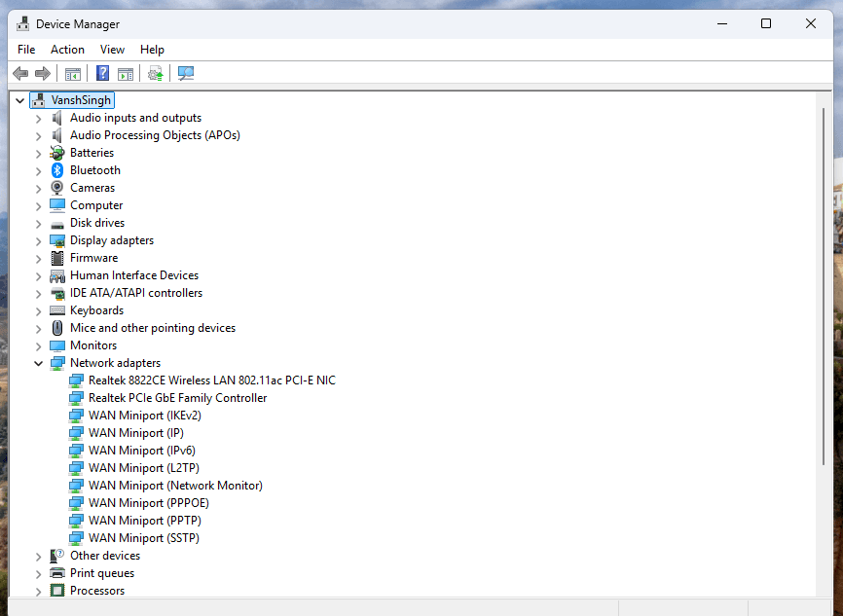The width and height of the screenshot is (843, 616).
Task: Select the Network adapters label
Action: point(115,363)
